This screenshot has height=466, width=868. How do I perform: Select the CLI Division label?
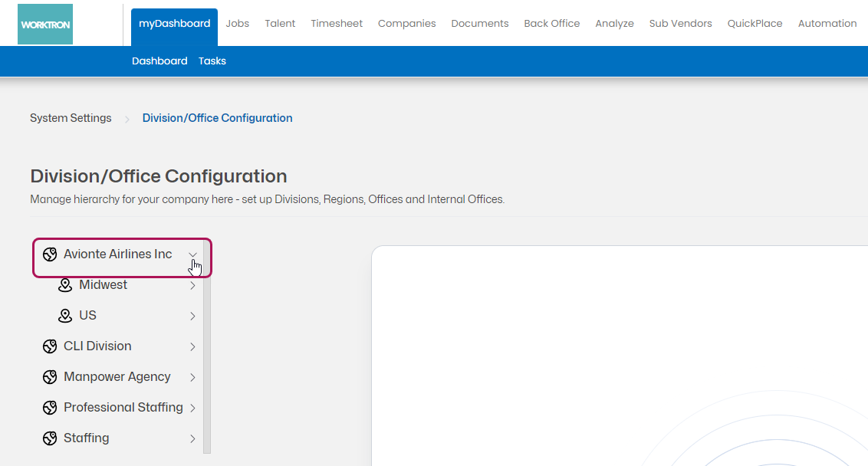[x=97, y=346]
